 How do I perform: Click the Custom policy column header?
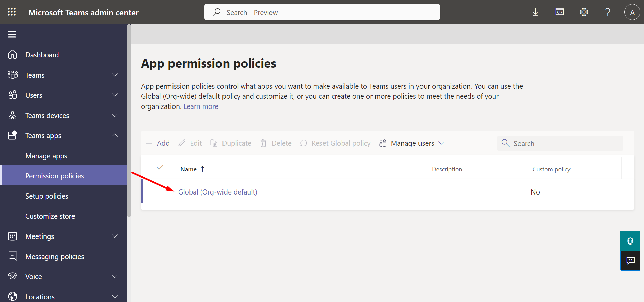coord(551,169)
